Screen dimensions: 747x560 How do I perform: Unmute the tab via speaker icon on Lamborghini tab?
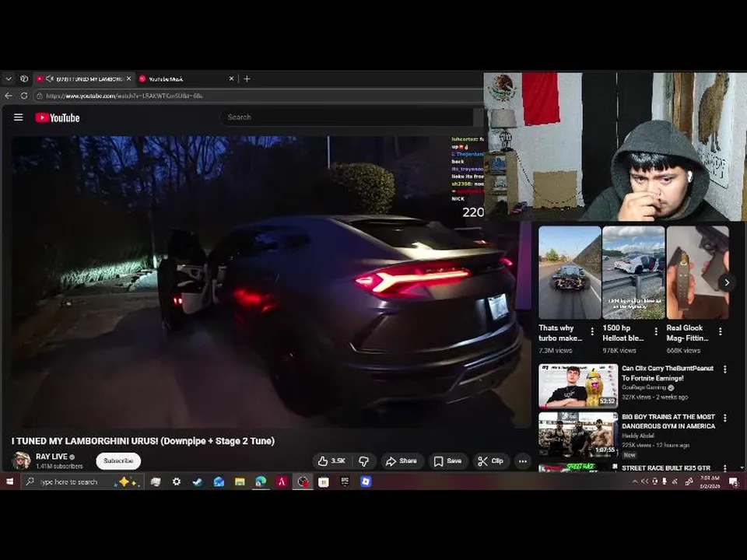pos(50,79)
